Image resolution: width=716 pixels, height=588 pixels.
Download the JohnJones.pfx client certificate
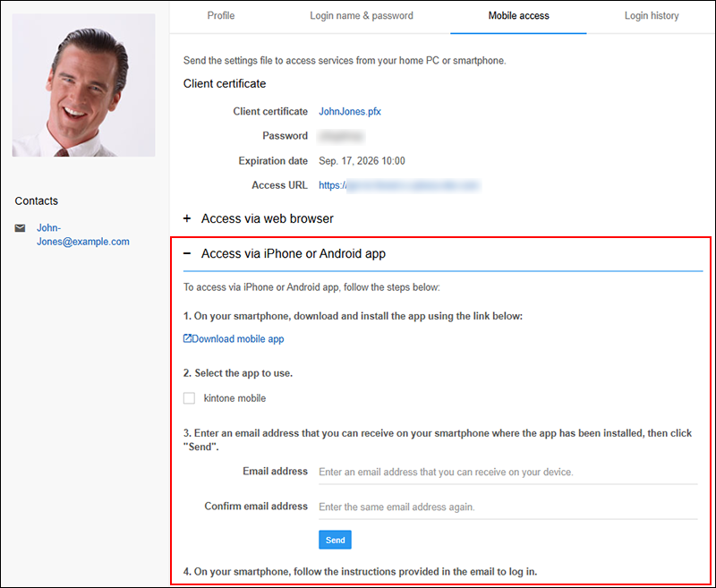point(349,111)
